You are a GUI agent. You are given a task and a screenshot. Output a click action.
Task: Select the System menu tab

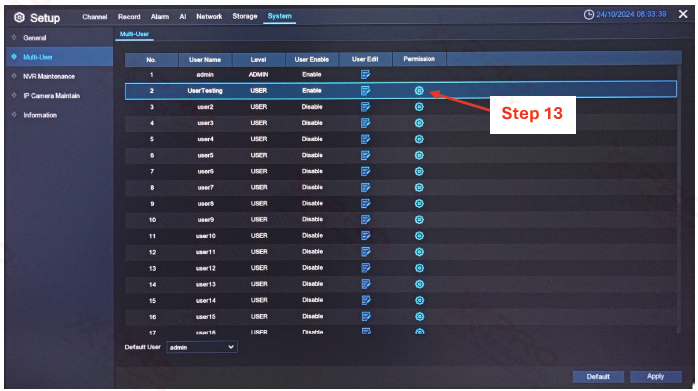tap(280, 16)
